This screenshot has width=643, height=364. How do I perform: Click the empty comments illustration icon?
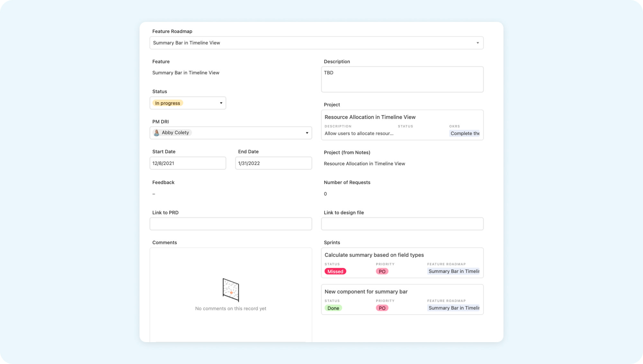tap(231, 290)
